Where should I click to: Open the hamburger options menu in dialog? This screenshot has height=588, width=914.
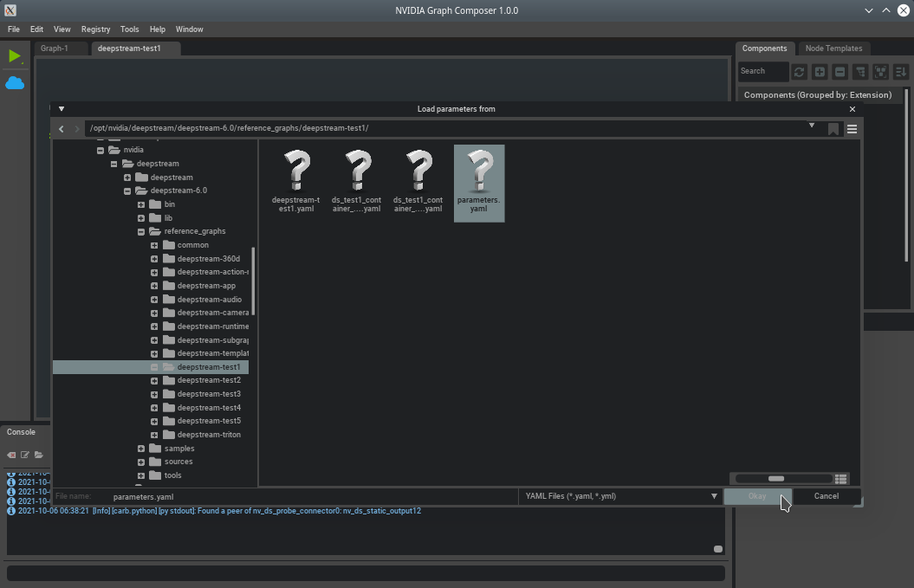(x=852, y=129)
